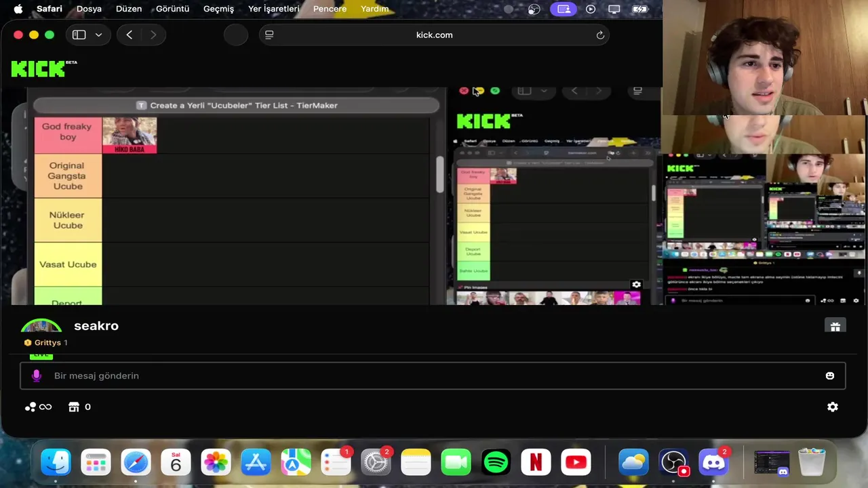The image size is (868, 488).
Task: Open the Dosya menu
Action: click(x=89, y=9)
